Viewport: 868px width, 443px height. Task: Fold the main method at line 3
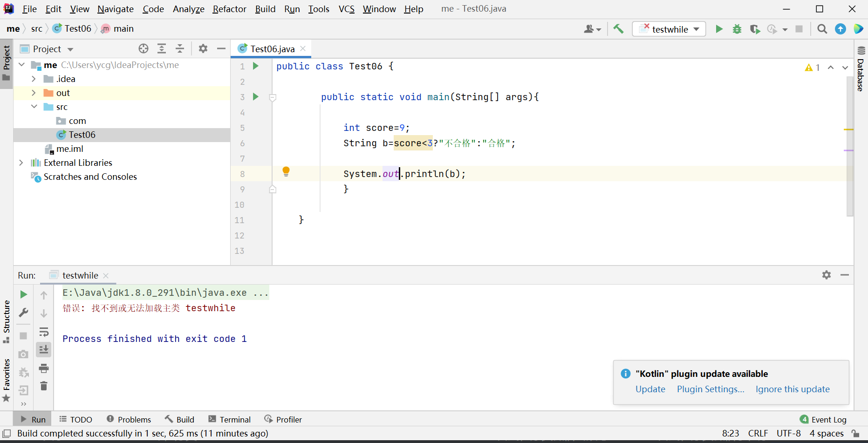pyautogui.click(x=273, y=97)
